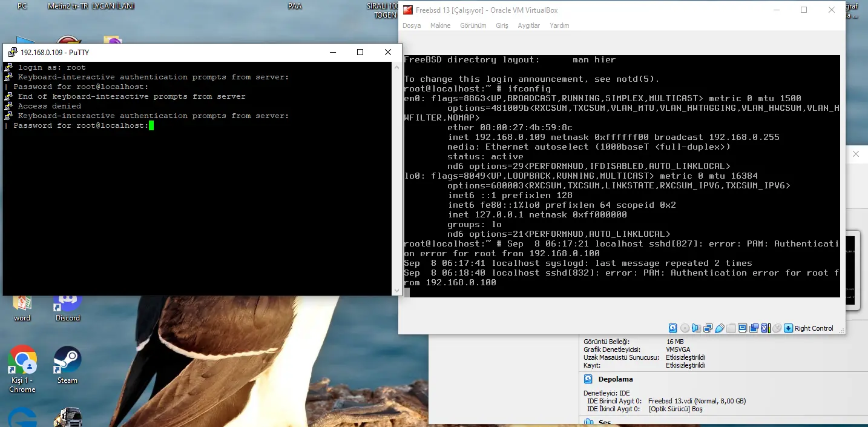Open the Dosya menu in VirtualBox

(412, 25)
